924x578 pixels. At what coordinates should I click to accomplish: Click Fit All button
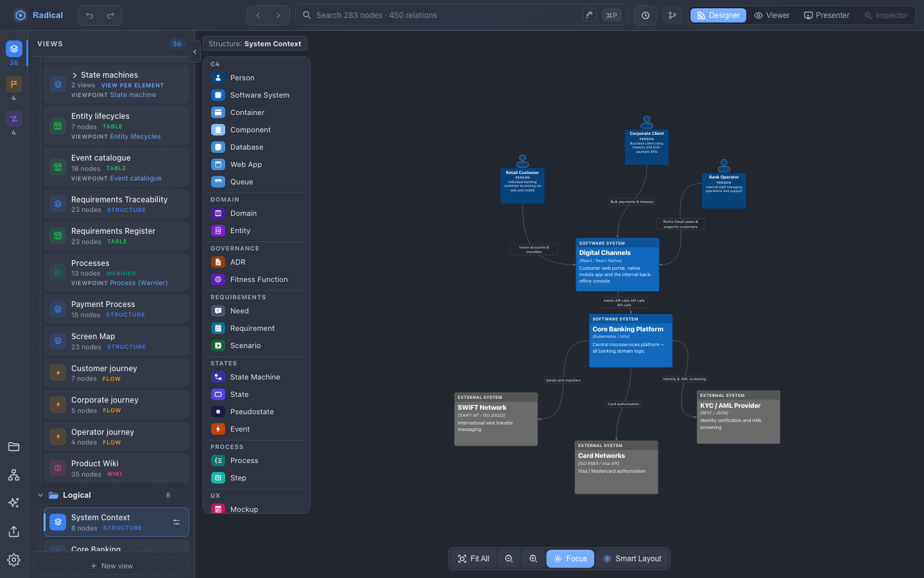click(x=474, y=559)
